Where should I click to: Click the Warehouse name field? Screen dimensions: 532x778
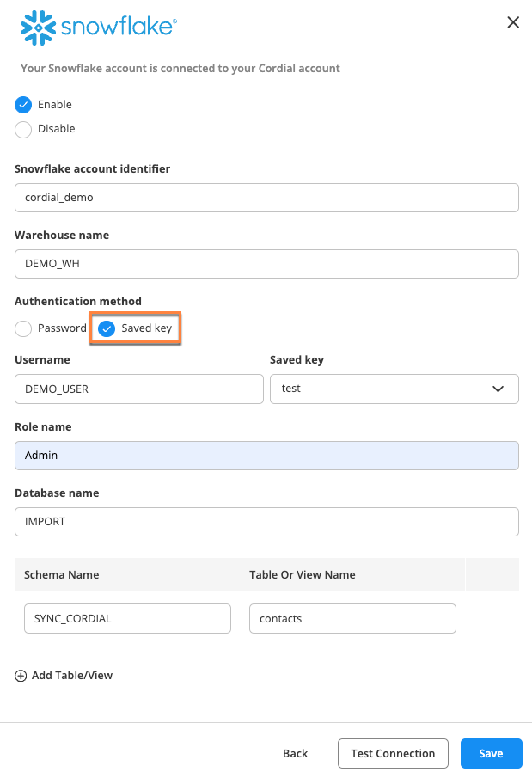[266, 264]
